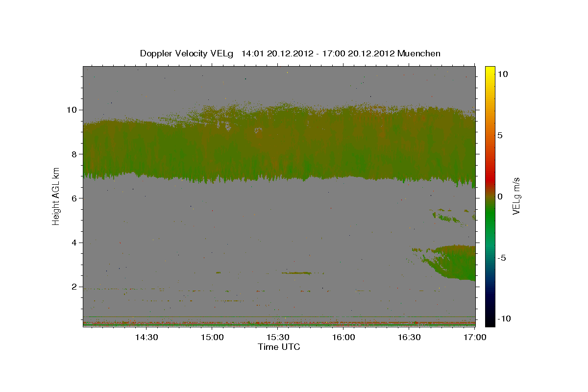Click the '15:00' time axis label
This screenshot has width=588, height=392.
[x=212, y=338]
